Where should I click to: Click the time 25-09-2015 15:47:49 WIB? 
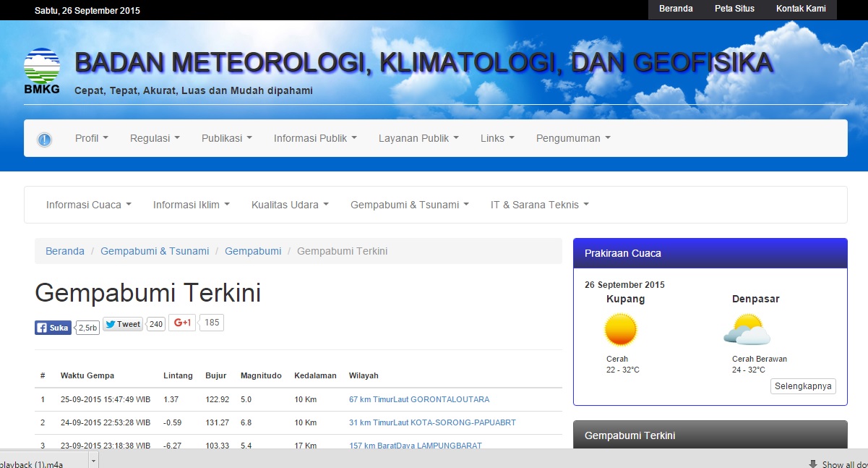pyautogui.click(x=106, y=399)
